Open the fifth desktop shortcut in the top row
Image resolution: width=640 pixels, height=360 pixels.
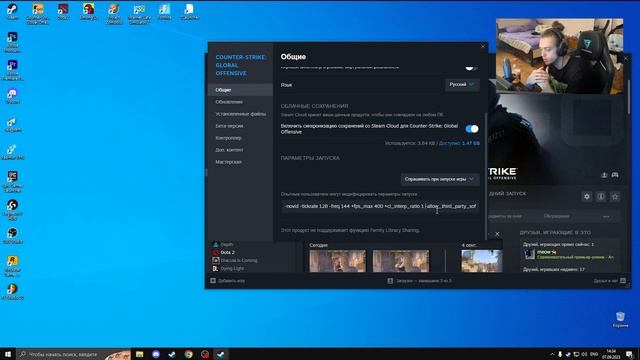point(114,13)
